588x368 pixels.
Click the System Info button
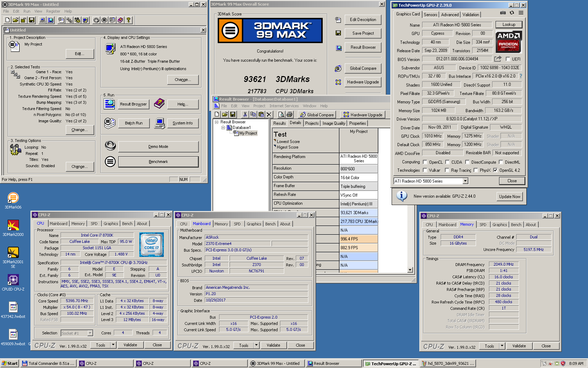(183, 123)
